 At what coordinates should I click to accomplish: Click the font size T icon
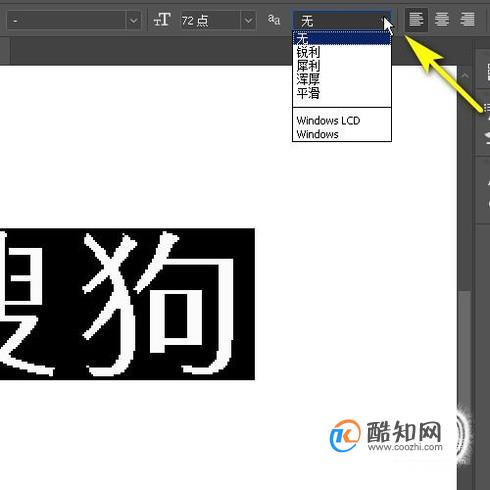162,20
